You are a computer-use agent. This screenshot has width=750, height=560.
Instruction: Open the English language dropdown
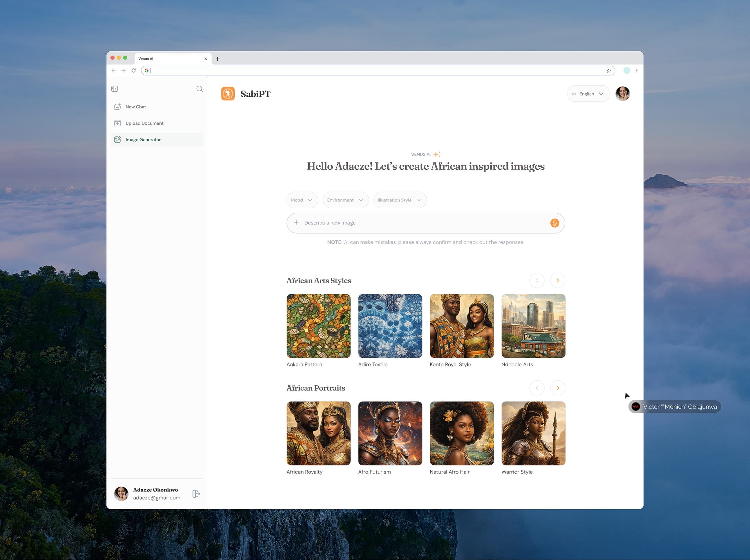588,94
